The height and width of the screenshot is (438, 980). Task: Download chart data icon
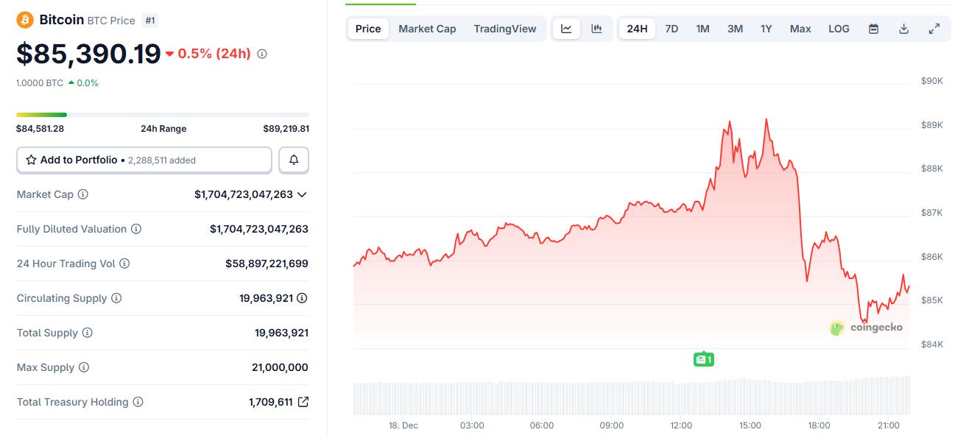tap(903, 29)
